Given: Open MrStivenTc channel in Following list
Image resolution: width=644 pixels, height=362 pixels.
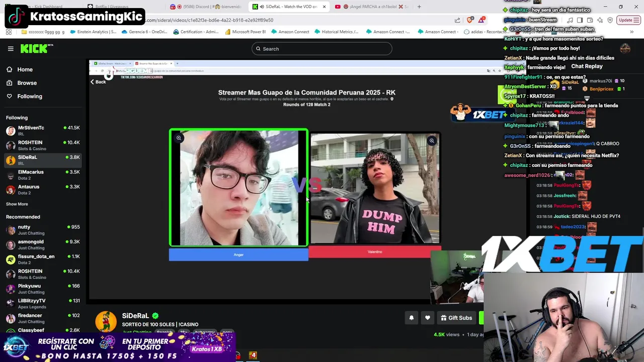Looking at the screenshot, I should [x=43, y=130].
